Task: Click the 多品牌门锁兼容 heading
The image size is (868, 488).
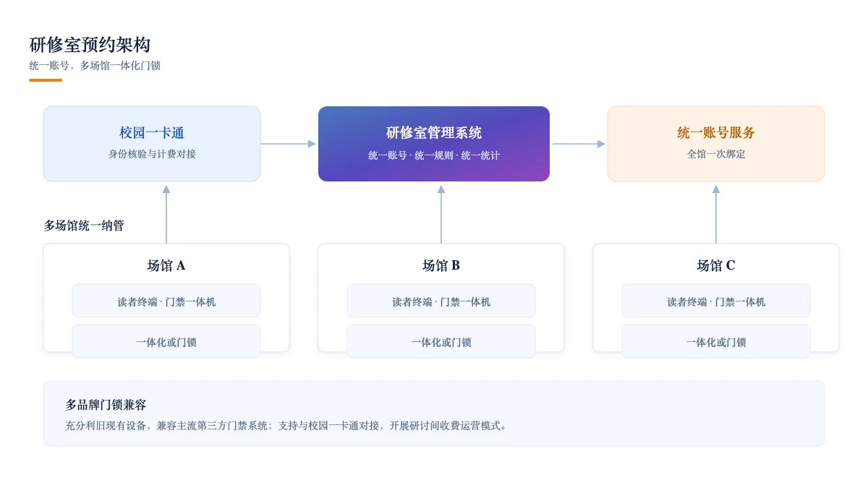Action: [106, 405]
